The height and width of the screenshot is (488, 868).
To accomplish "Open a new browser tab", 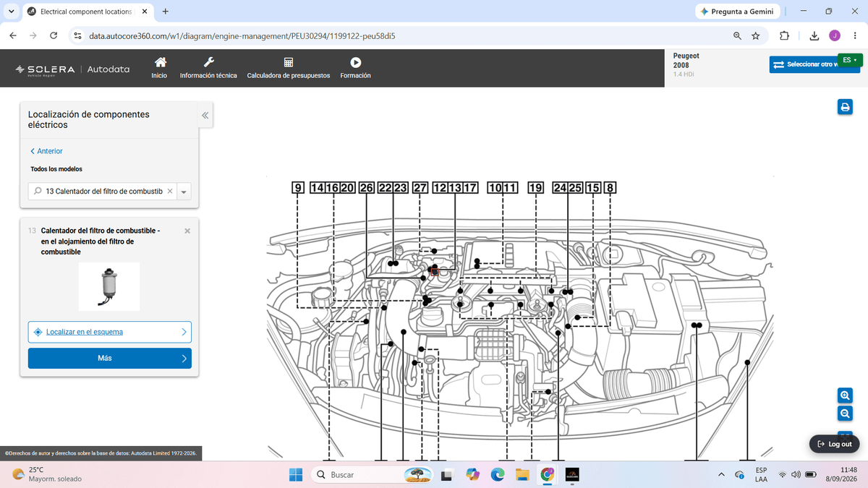I will tap(166, 12).
